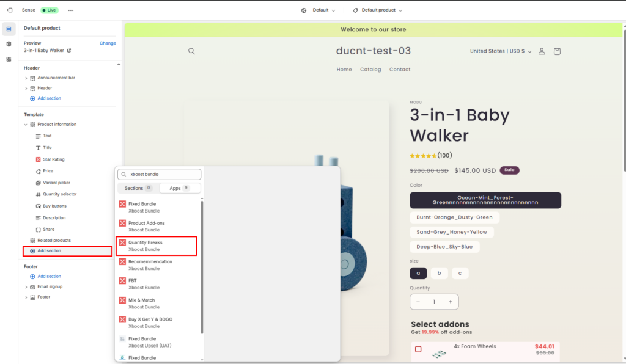
Task: Click the Change preview link
Action: coord(108,43)
